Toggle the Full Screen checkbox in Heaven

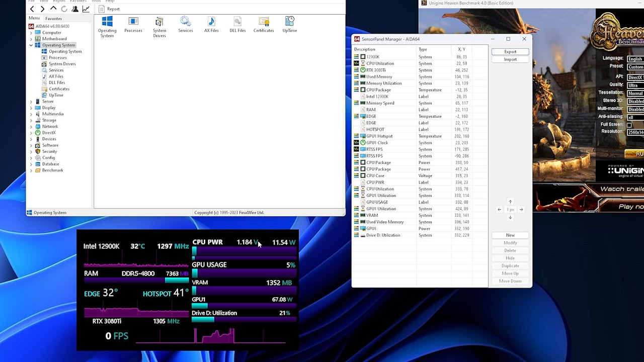tap(629, 125)
